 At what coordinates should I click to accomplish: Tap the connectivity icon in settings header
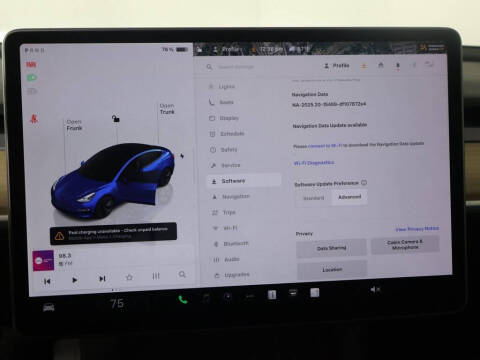click(x=429, y=64)
